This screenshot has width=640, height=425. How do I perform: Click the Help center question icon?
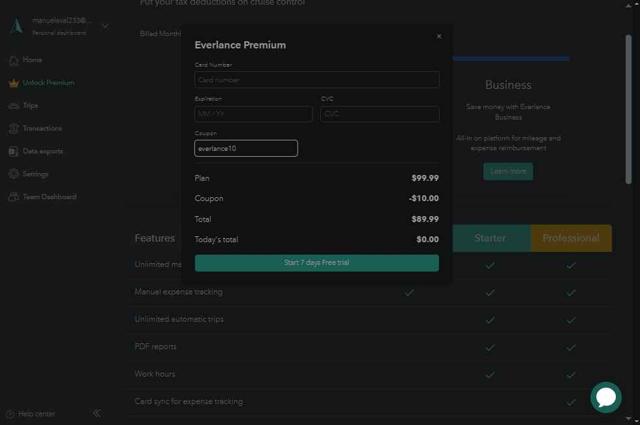pos(11,414)
